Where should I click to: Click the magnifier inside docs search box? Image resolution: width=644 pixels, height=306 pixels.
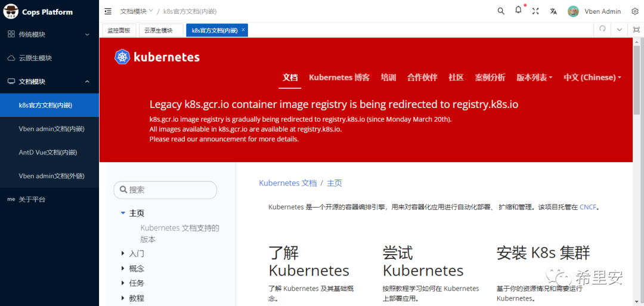pyautogui.click(x=122, y=190)
